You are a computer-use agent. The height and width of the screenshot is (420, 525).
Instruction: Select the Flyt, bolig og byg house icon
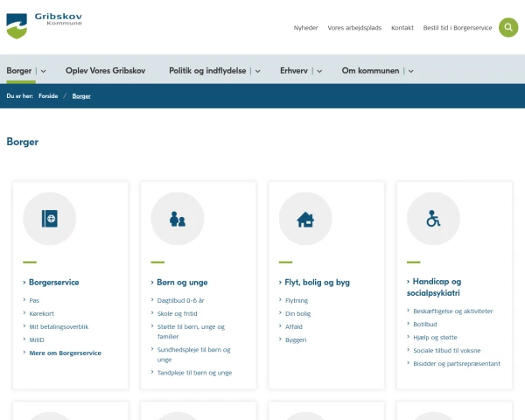pyautogui.click(x=305, y=219)
